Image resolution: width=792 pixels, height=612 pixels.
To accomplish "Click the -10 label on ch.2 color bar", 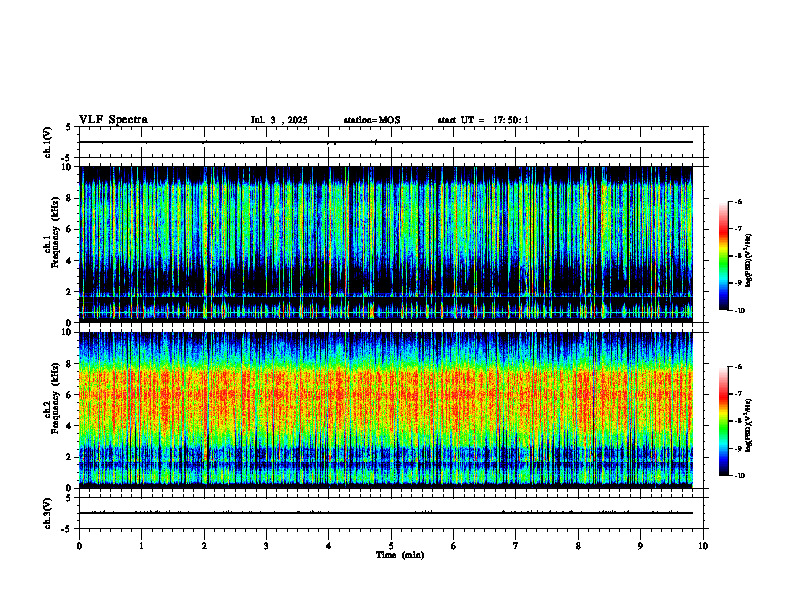I will coord(739,476).
